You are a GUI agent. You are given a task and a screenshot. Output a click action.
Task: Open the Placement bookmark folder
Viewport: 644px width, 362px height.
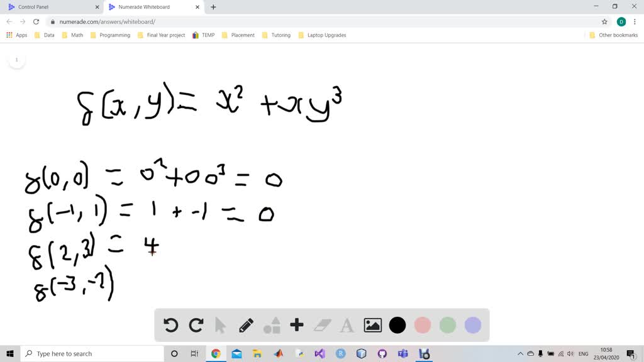238,35
